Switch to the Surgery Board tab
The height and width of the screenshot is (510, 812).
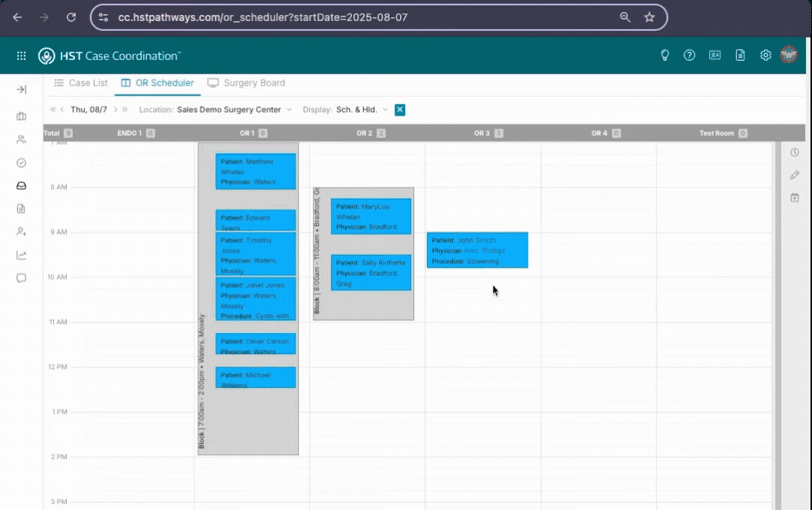tap(246, 83)
